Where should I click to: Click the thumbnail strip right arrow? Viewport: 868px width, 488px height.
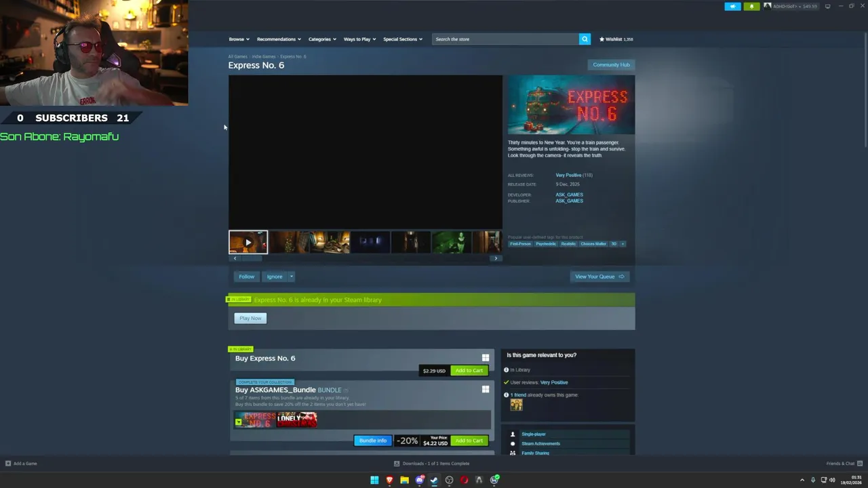[x=496, y=258]
